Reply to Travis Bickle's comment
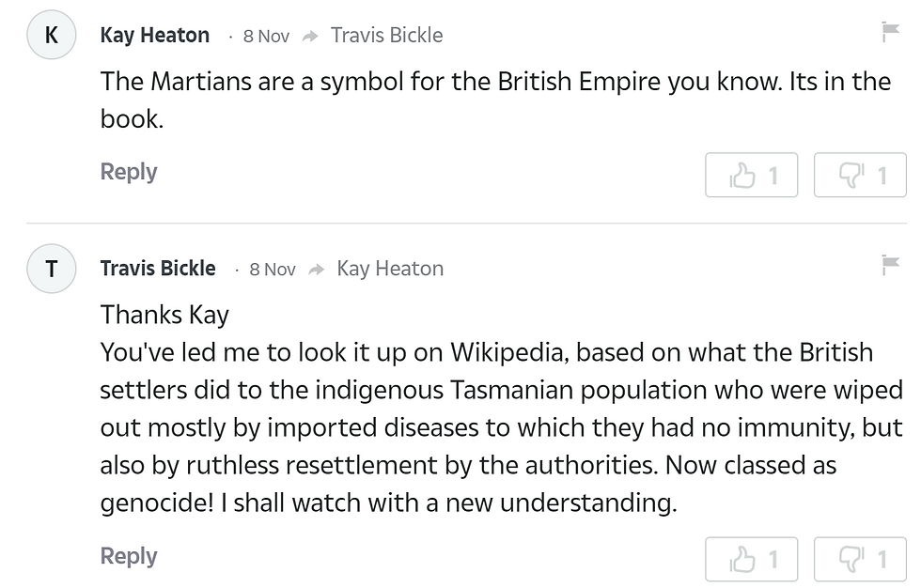 pos(129,556)
